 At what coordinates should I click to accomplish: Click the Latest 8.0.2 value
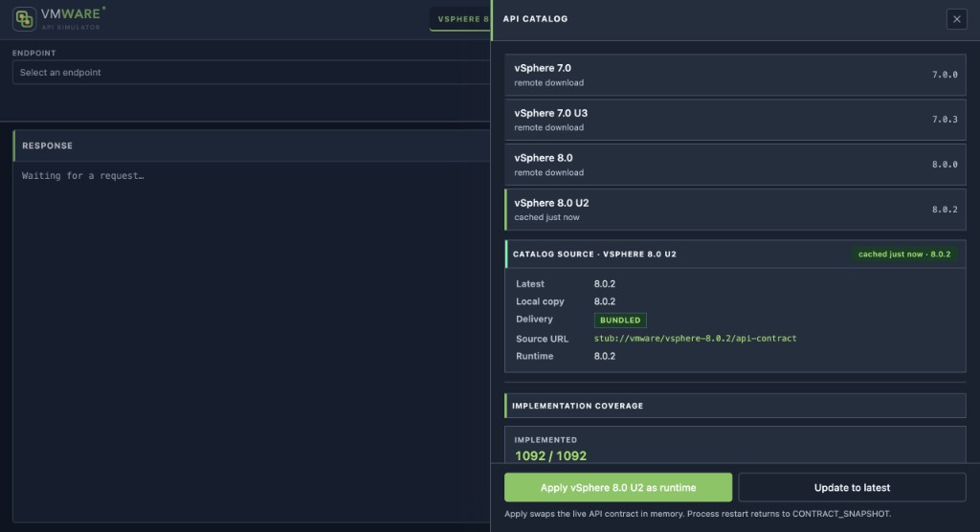point(605,284)
